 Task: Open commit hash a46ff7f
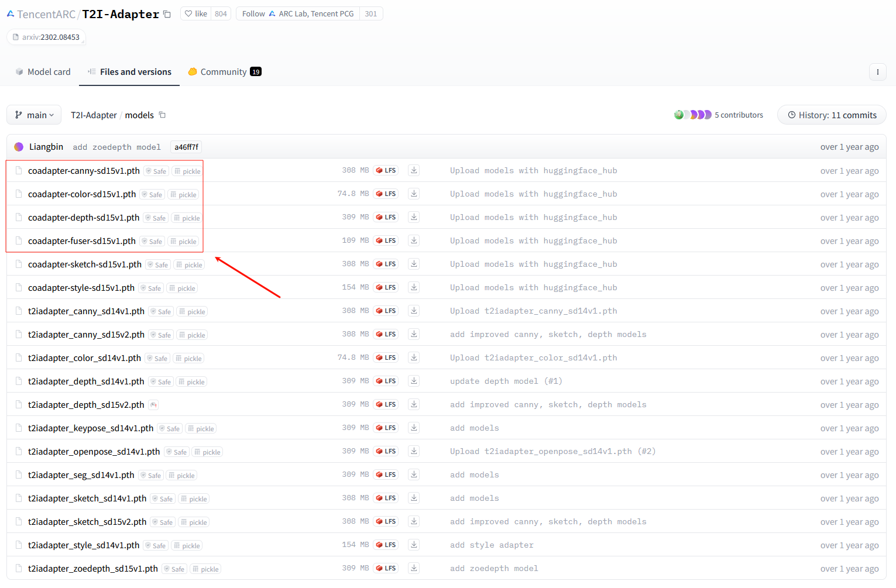click(x=186, y=147)
